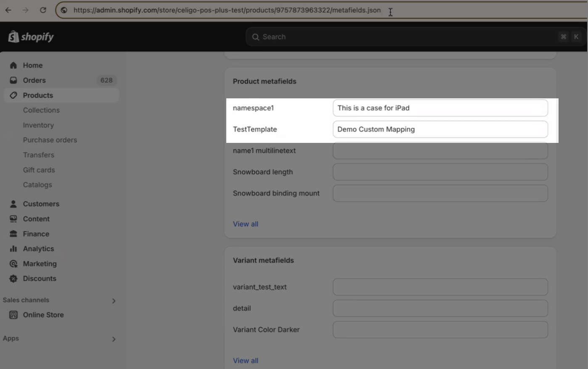
Task: Open Analytics via bar chart icon
Action: pyautogui.click(x=13, y=249)
